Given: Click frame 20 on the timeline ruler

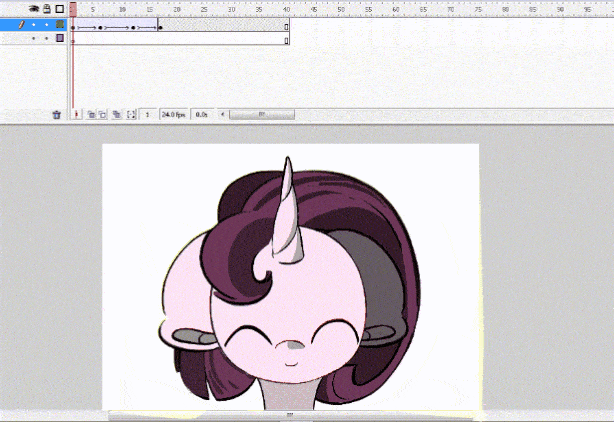Looking at the screenshot, I should coord(177,9).
